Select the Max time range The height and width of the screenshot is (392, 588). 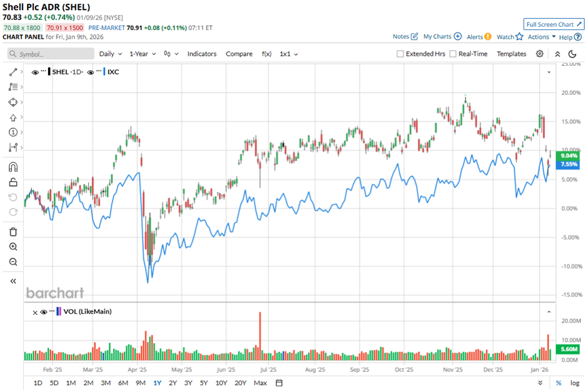(x=260, y=383)
